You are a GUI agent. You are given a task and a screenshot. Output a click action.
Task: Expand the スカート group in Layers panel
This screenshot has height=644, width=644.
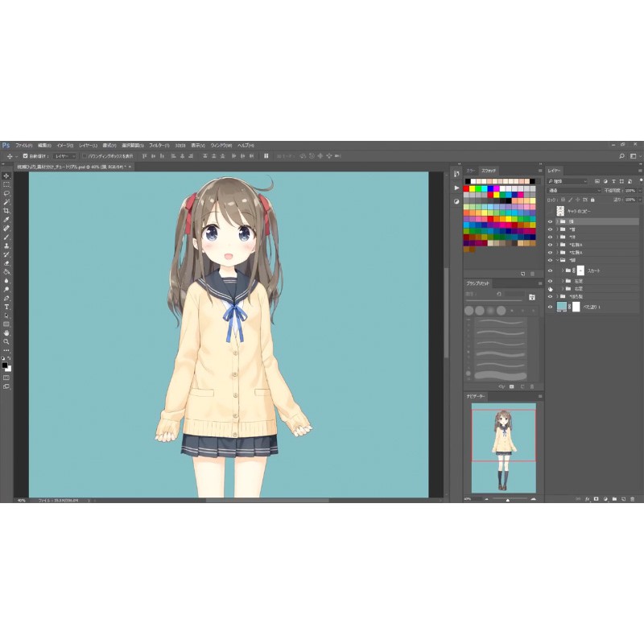pos(563,271)
